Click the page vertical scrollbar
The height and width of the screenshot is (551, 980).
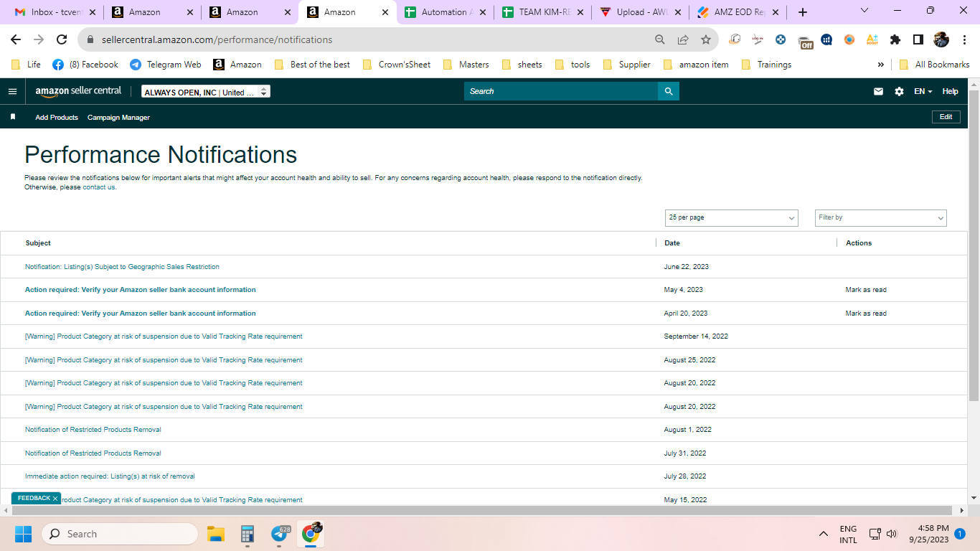point(974,247)
